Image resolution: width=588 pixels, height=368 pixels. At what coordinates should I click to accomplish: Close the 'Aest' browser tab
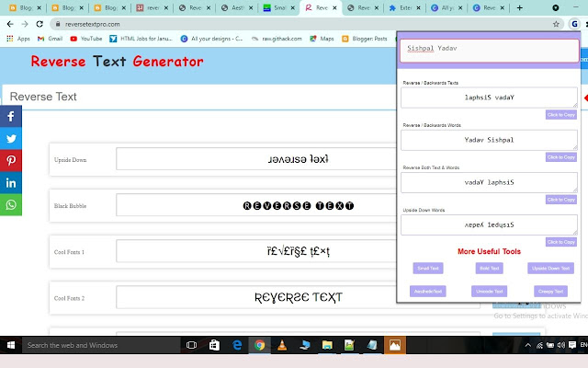click(x=251, y=8)
